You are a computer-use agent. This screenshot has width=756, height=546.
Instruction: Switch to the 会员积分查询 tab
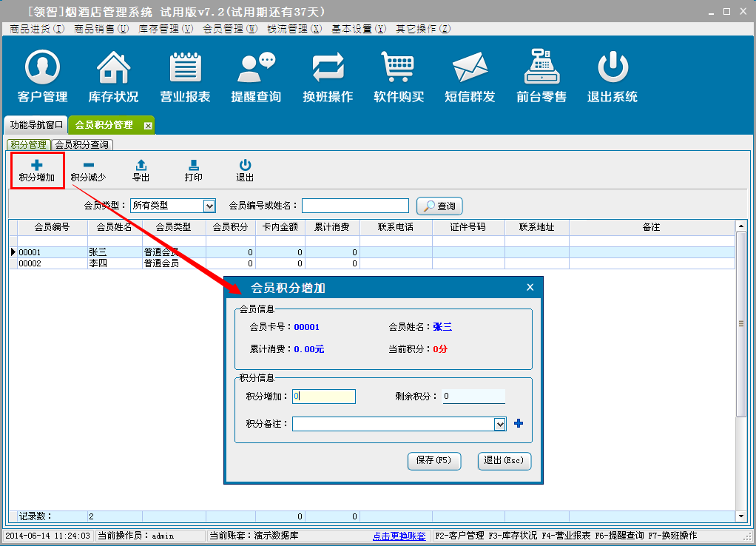tap(82, 145)
